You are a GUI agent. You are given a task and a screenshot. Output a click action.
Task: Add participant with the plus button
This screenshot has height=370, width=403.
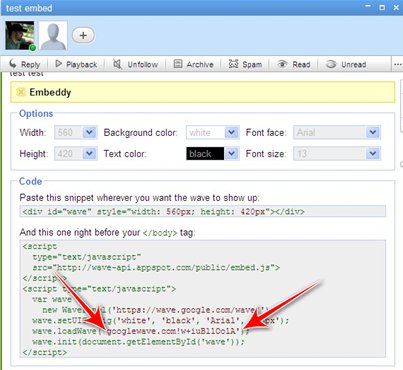coord(83,35)
